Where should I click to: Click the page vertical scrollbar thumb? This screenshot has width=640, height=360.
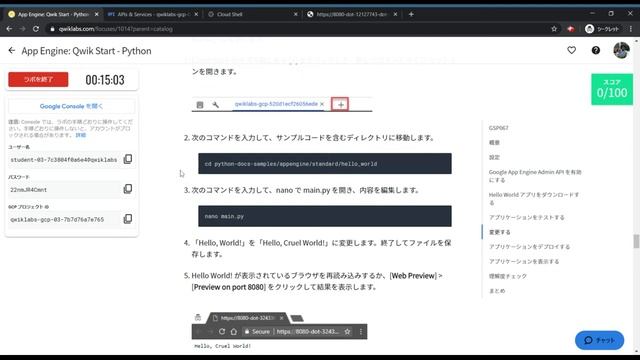(636, 241)
